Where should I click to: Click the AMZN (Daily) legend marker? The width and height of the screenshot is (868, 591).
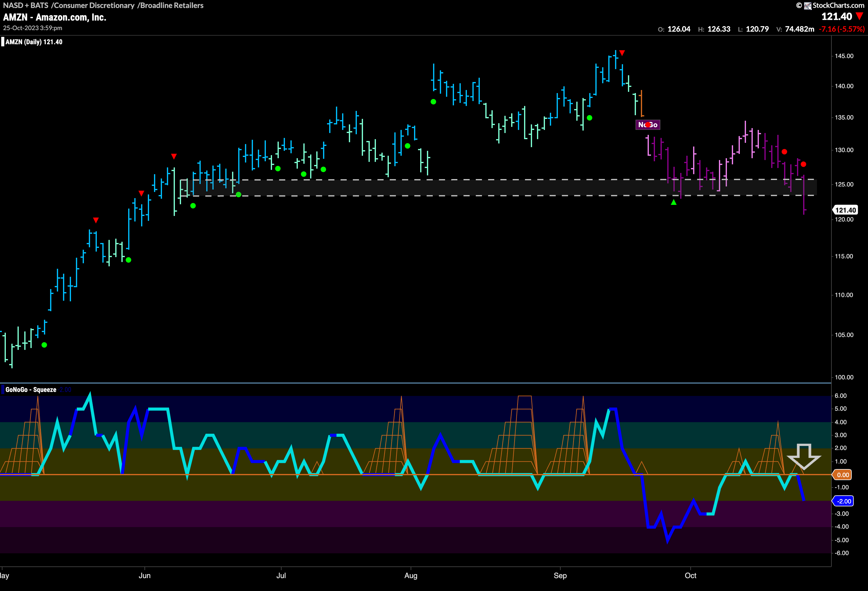click(3, 42)
